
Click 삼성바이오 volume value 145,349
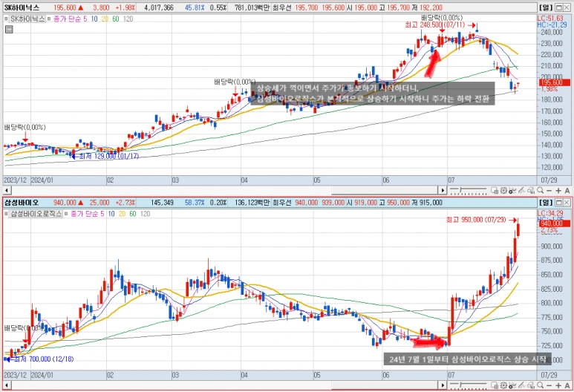click(162, 203)
